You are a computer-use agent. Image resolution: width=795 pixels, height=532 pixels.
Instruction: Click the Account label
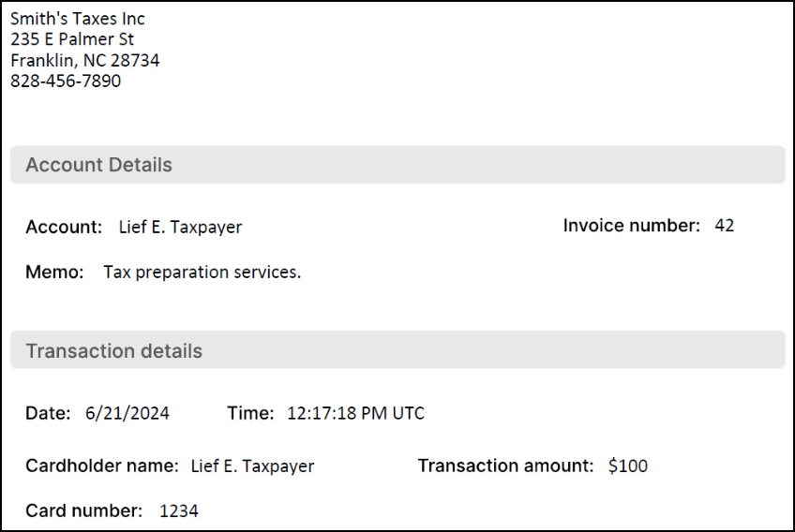click(64, 227)
